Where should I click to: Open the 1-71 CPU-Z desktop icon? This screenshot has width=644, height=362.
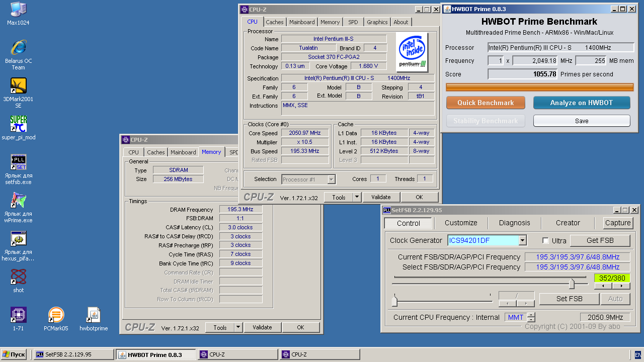(18, 319)
